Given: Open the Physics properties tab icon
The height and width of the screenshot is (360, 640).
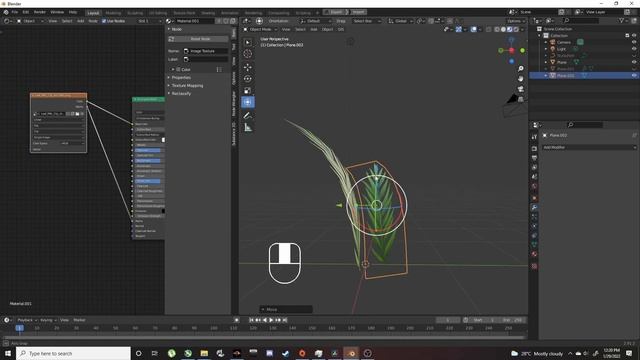Looking at the screenshot, I should coord(534,226).
